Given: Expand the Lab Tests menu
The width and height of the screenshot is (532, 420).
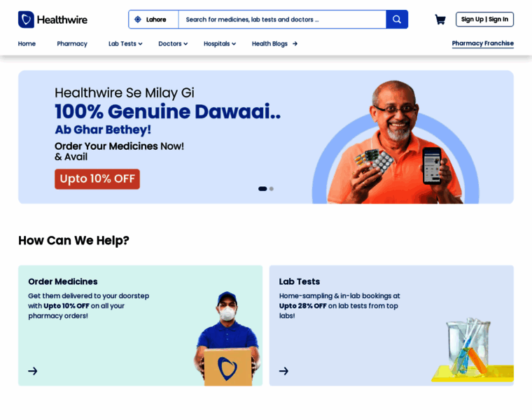Looking at the screenshot, I should [x=125, y=44].
